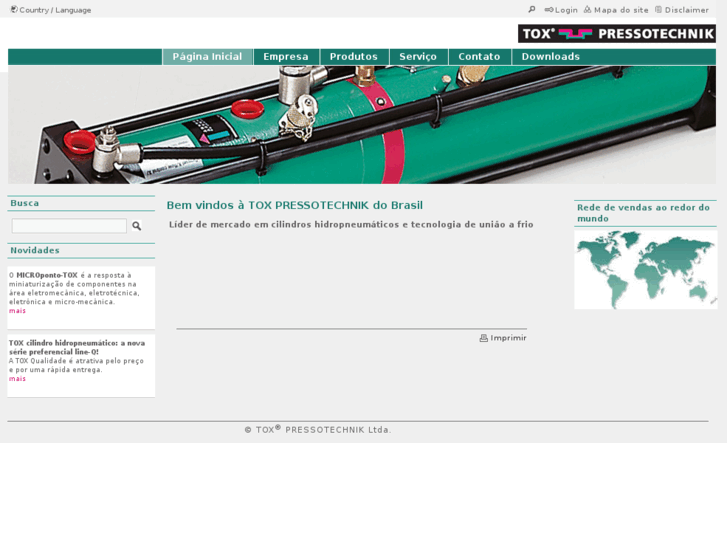The height and width of the screenshot is (545, 727).
Task: Click the printer icon beside Imprimir
Action: (x=484, y=338)
